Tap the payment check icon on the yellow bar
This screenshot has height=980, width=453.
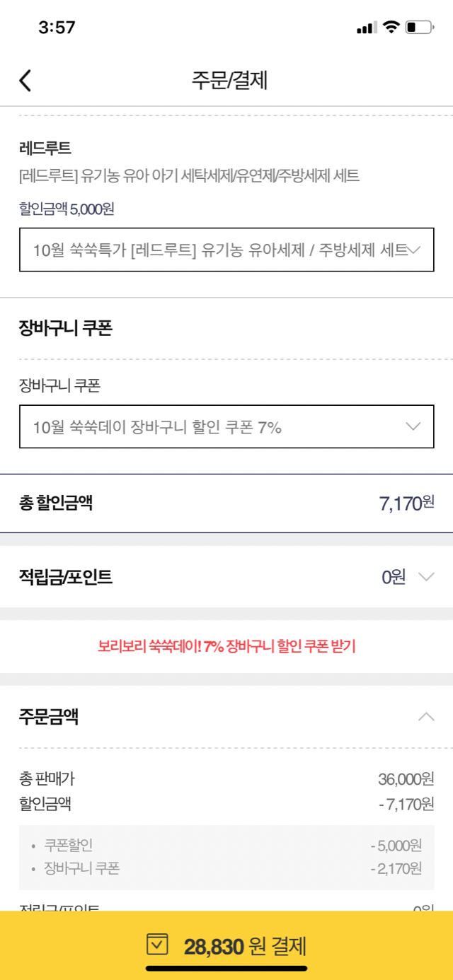(x=158, y=945)
